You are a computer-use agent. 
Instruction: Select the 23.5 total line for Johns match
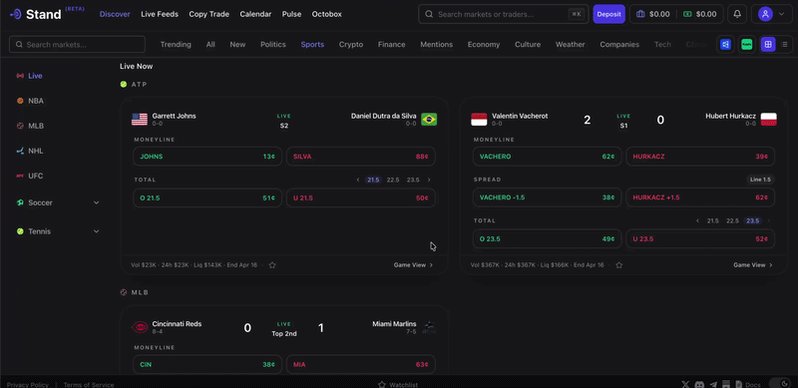[413, 180]
